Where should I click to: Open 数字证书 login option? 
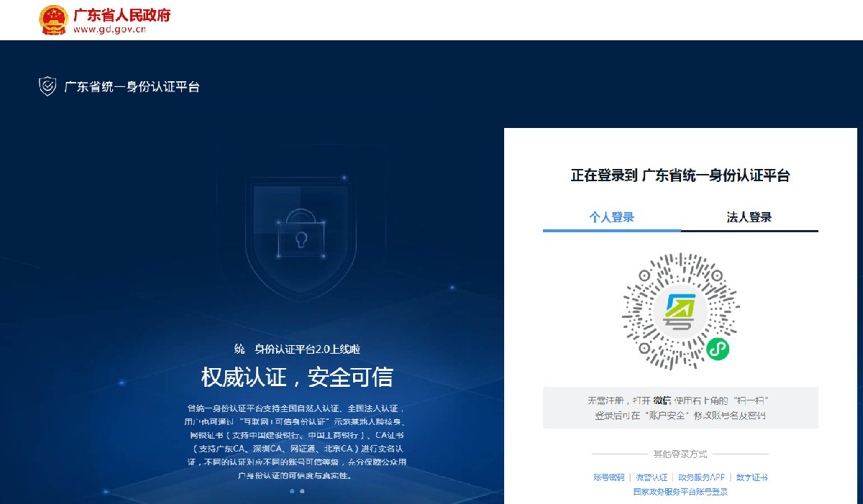(753, 477)
